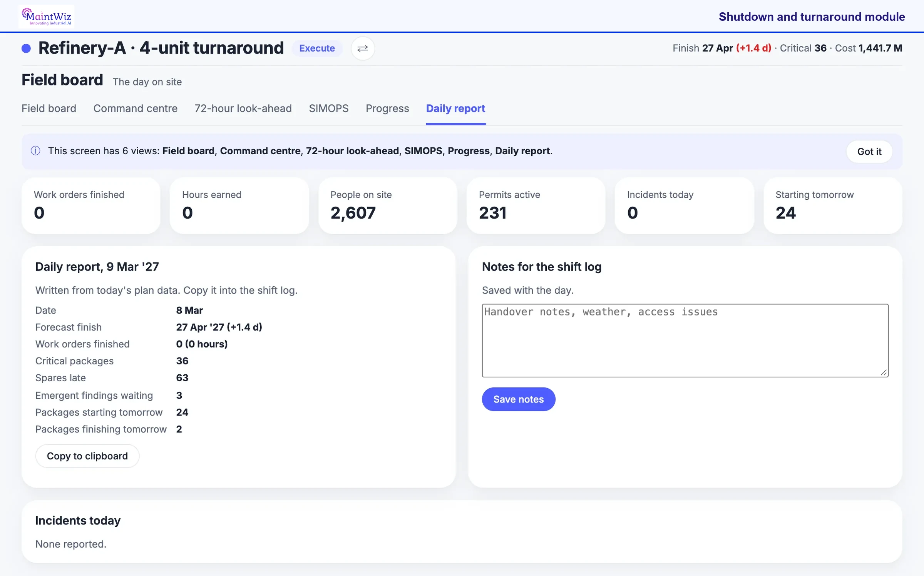
Task: Click the Shutdown and turnaround module title
Action: coord(812,17)
